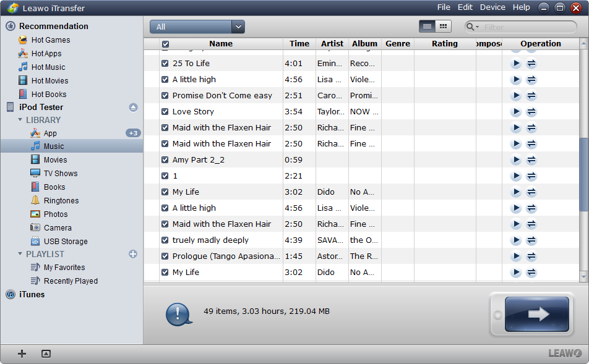Click the big transfer arrow button
The image size is (589, 364).
(537, 314)
